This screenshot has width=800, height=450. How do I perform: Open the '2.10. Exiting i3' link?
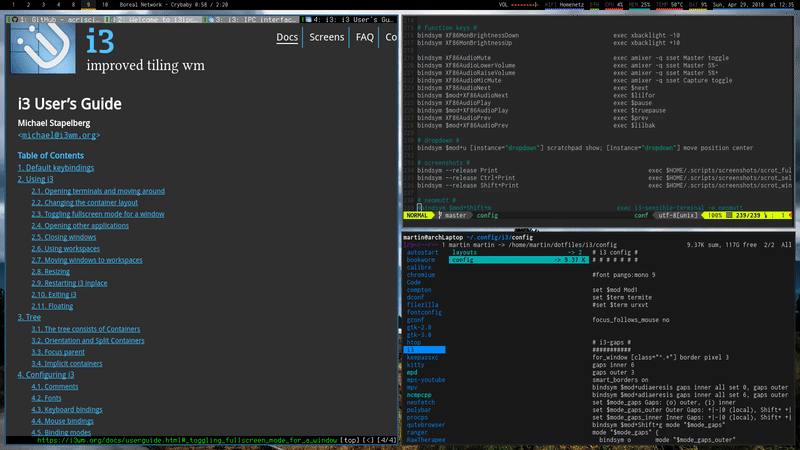(x=54, y=294)
